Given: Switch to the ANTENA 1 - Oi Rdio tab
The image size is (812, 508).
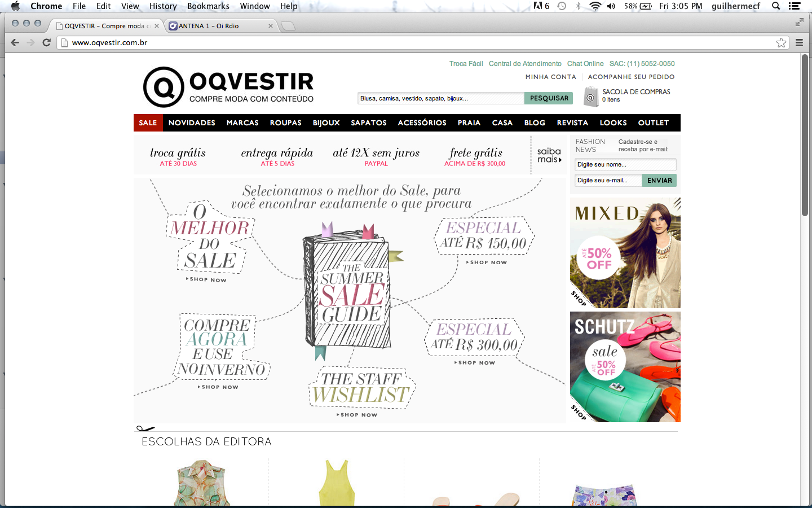Looking at the screenshot, I should point(220,26).
